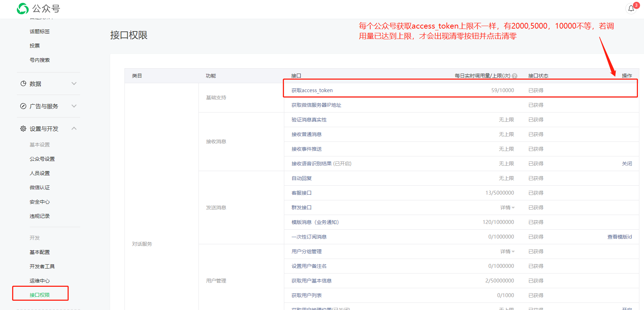Open 开发者工具 menu item
644x310 pixels.
[x=42, y=266]
